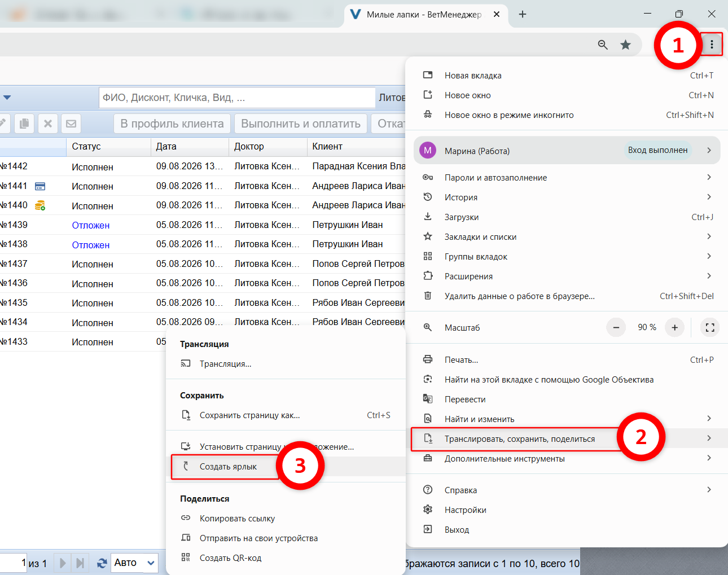This screenshot has height=575, width=728.
Task: Click Найти на этой вкладке с помощью Google Объектива
Action: coord(567,380)
